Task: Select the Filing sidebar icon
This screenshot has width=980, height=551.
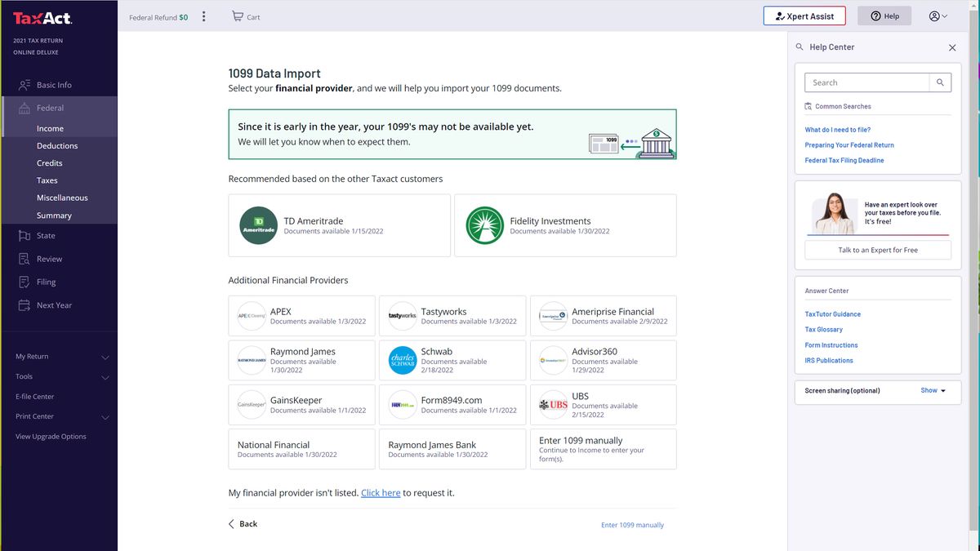Action: point(23,282)
